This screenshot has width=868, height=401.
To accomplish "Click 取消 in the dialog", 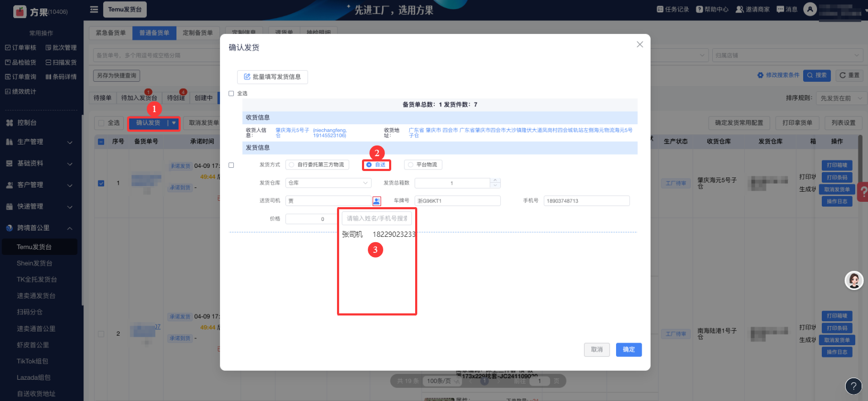I will 597,349.
